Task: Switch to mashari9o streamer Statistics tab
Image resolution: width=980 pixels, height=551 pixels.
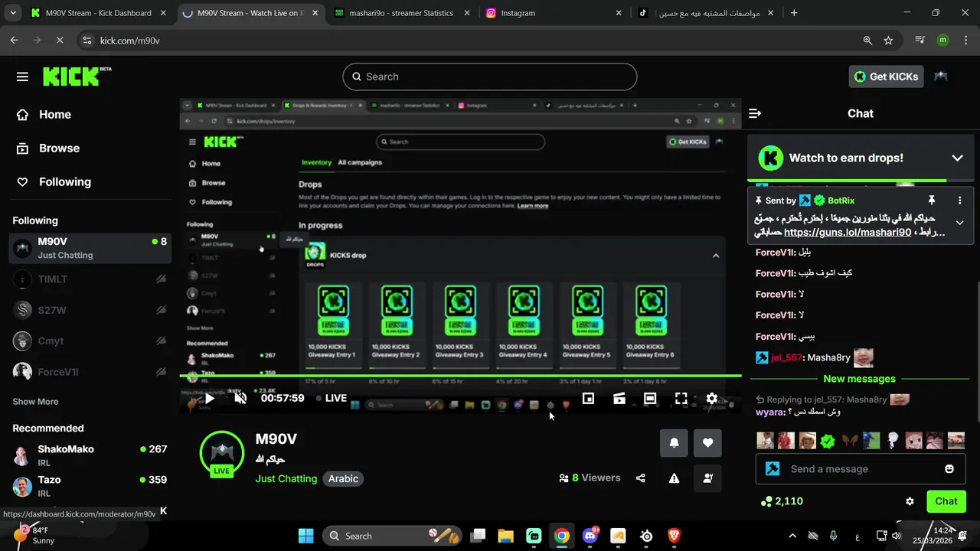Action: pos(400,13)
